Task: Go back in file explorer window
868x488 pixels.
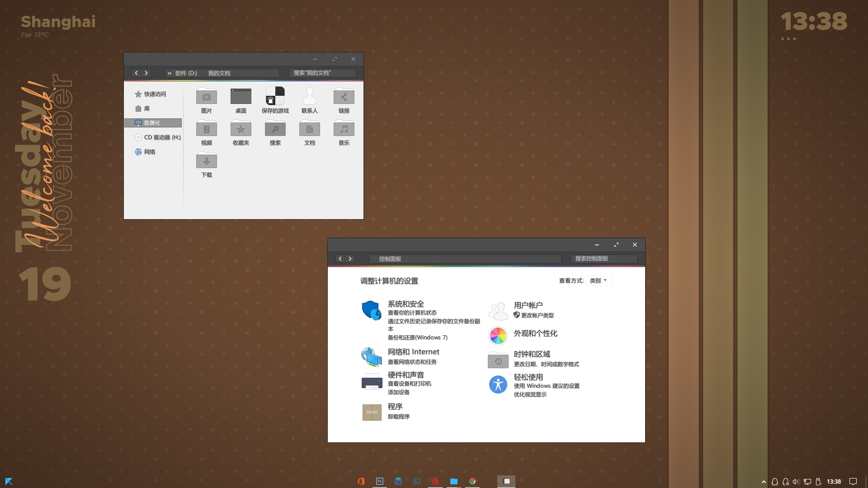Action: tap(136, 73)
